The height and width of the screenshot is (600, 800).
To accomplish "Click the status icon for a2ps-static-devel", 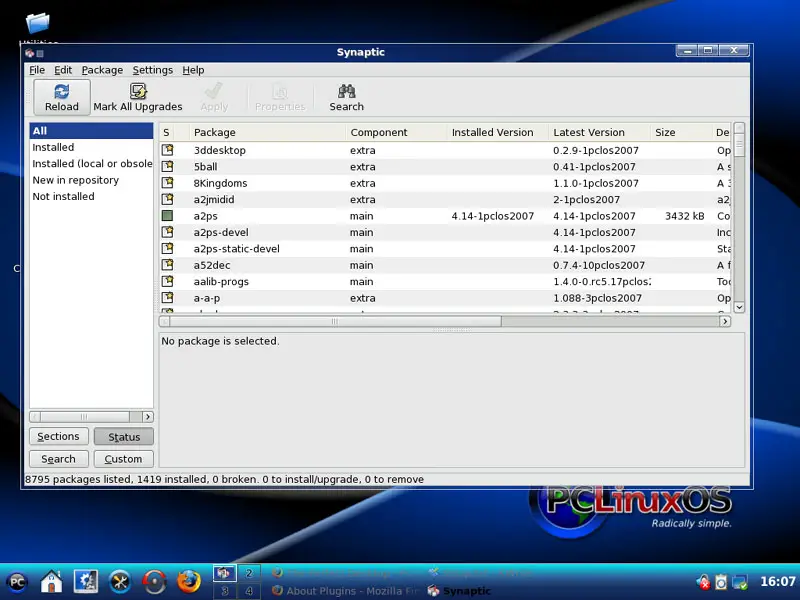I will pos(167,248).
